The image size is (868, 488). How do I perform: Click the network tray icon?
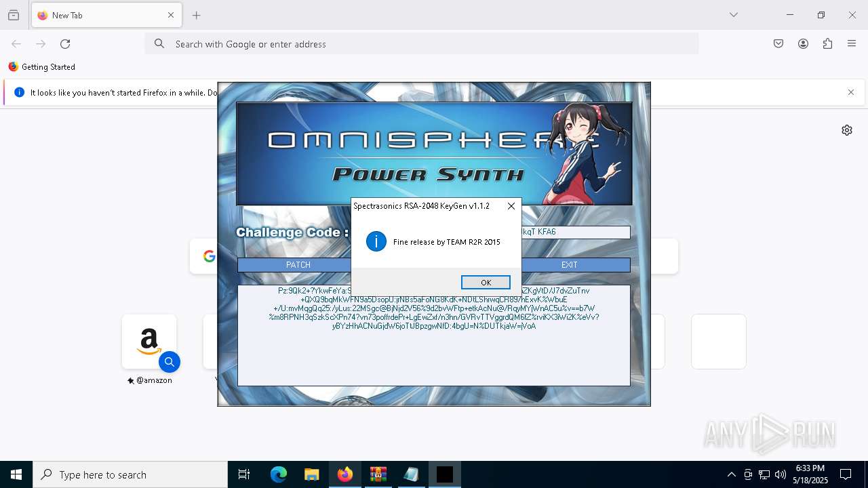pyautogui.click(x=764, y=474)
